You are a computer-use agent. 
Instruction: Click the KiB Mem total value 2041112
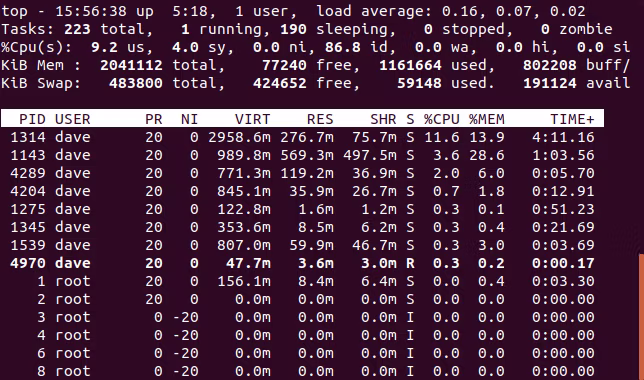click(131, 65)
